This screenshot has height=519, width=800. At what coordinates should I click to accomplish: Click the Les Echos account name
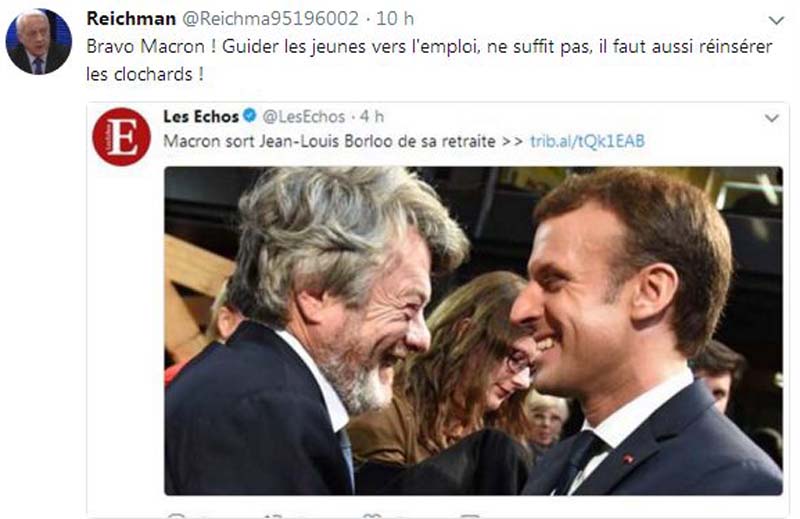click(201, 117)
